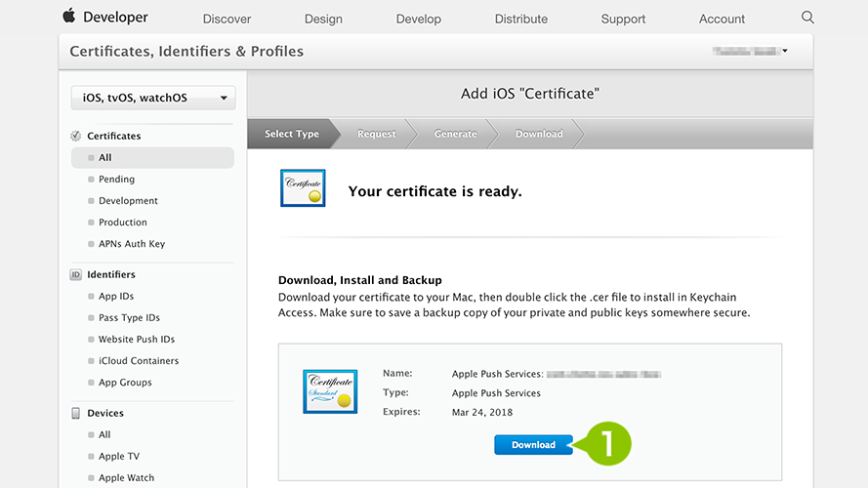Click 'Download, Install and Backup' heading

pos(360,280)
